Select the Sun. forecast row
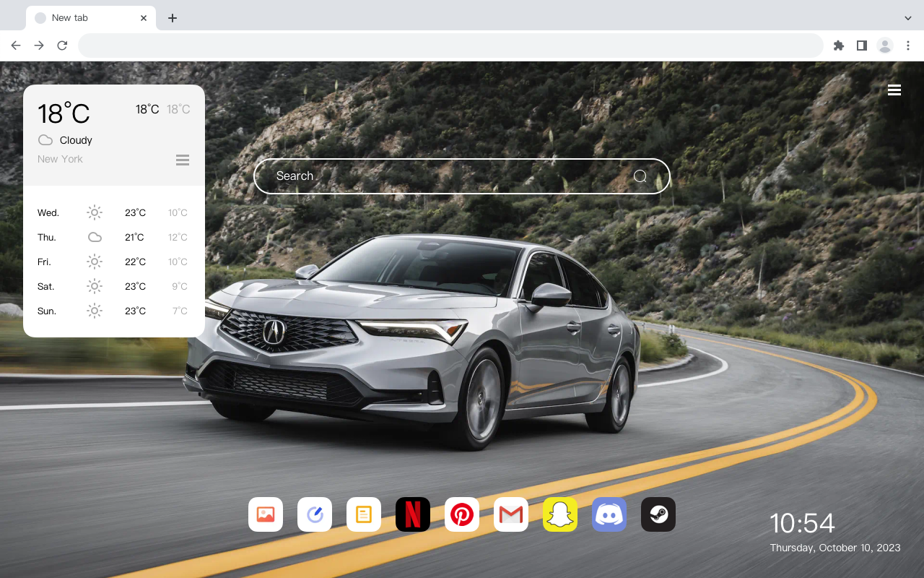The height and width of the screenshot is (578, 924). click(x=114, y=311)
